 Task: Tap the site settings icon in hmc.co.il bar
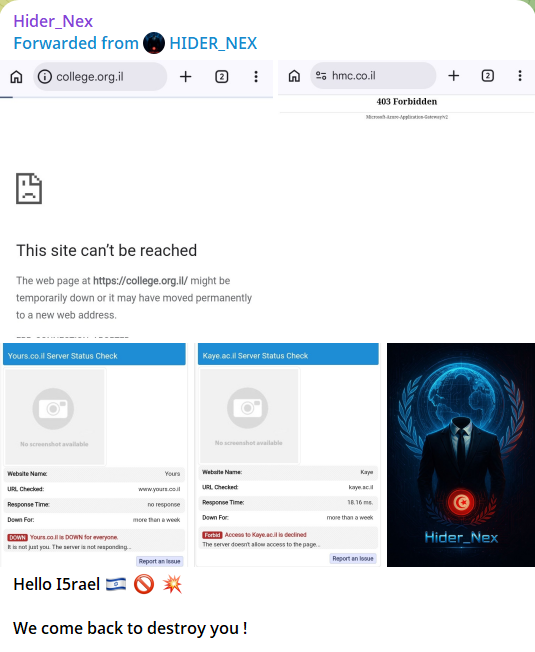point(321,76)
